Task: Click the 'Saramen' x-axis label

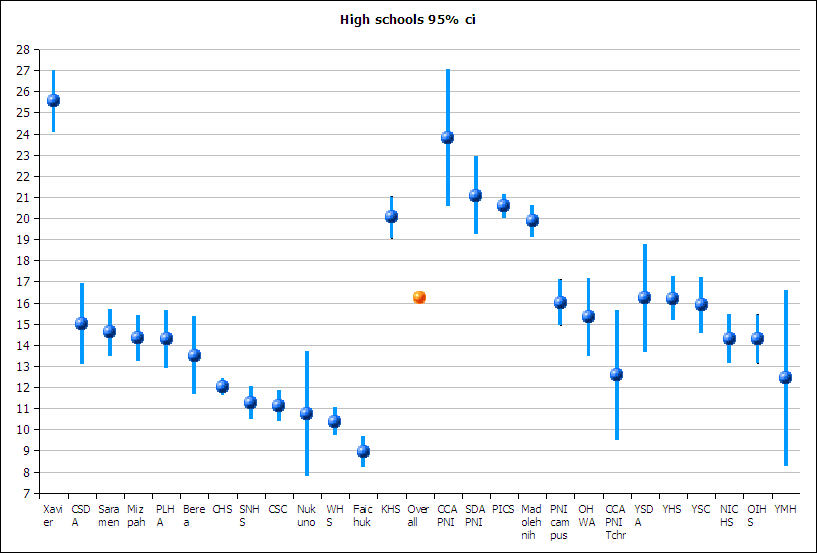Action: [x=109, y=515]
